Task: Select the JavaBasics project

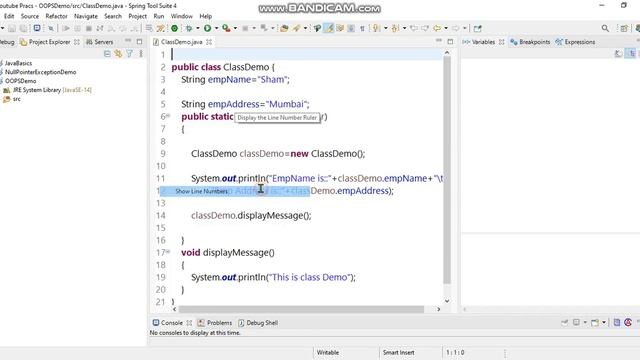Action: (x=18, y=63)
